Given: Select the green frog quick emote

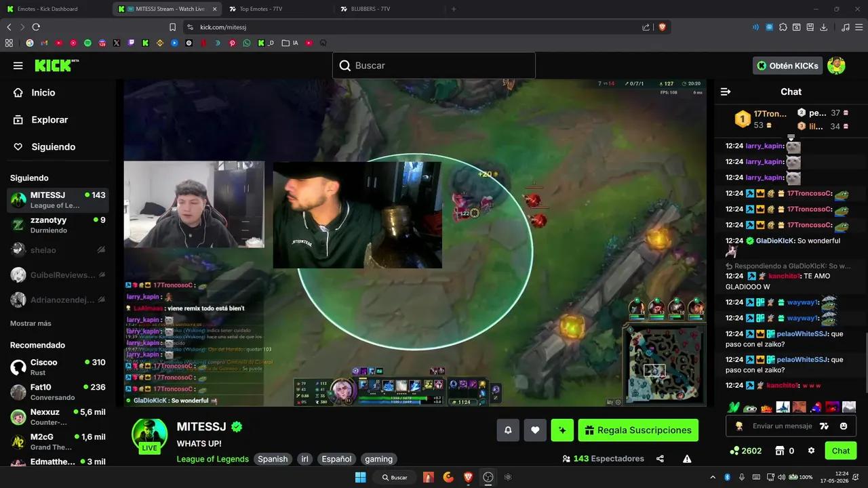Looking at the screenshot, I should 750,407.
